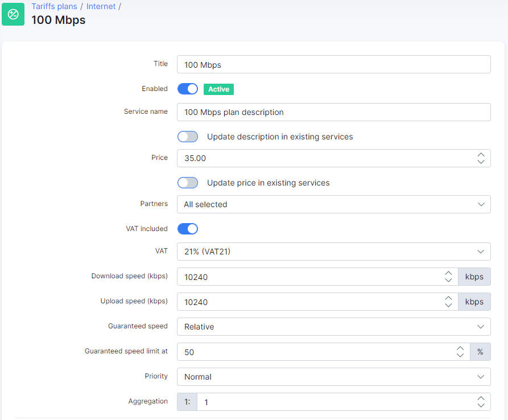
Task: Toggle Update description in existing services
Action: coord(188,137)
